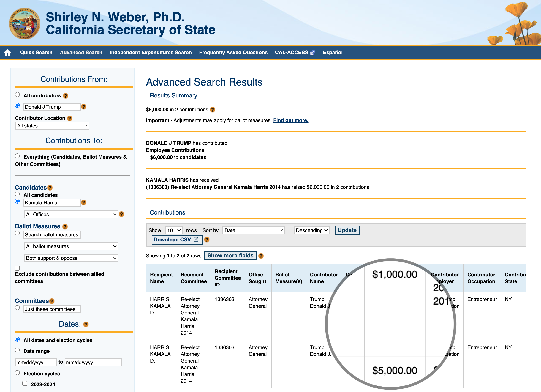Viewport: 541px width, 392px height.
Task: Click the Download CSV button
Action: (177, 240)
